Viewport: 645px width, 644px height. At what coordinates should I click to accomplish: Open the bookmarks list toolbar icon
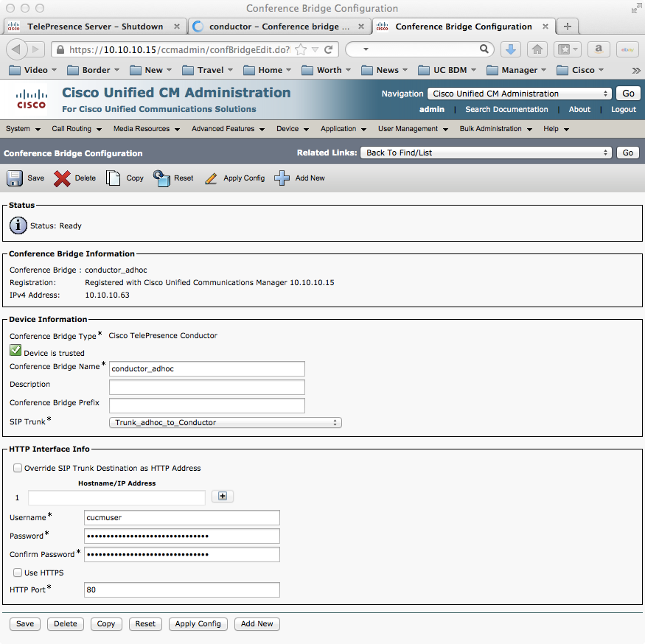pos(568,50)
